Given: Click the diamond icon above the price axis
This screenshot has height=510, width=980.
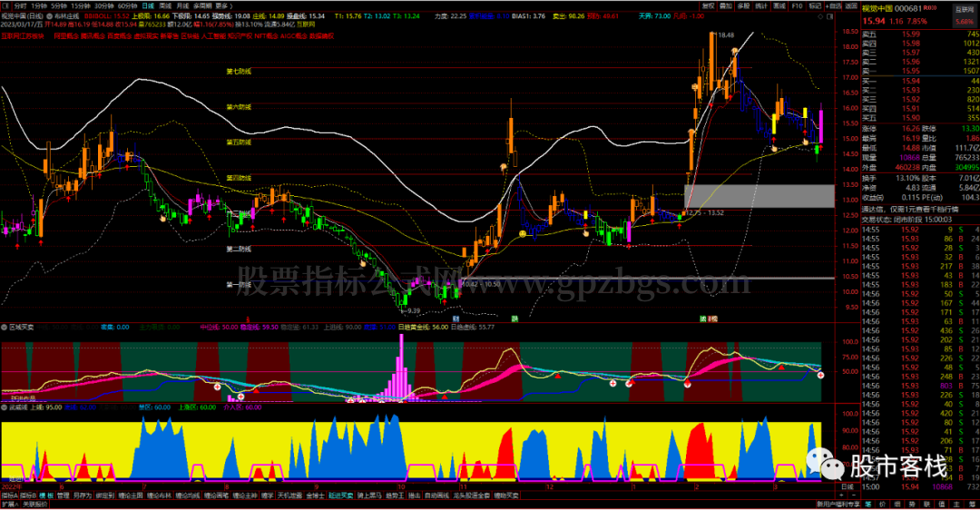Looking at the screenshot, I should (818, 16).
